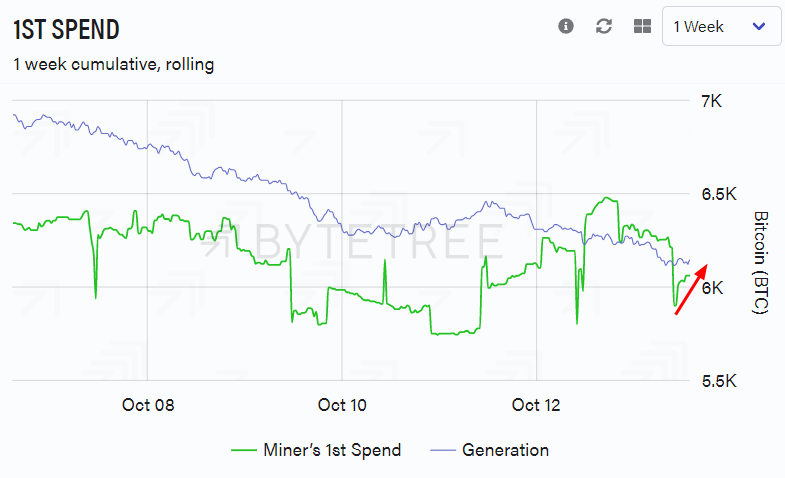The image size is (785, 478).
Task: Select the Oct 08 date axis label
Action: 148,405
